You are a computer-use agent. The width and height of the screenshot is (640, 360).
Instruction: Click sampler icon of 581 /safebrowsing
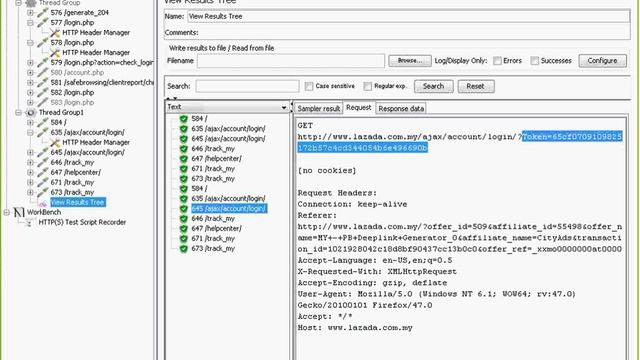pos(42,82)
